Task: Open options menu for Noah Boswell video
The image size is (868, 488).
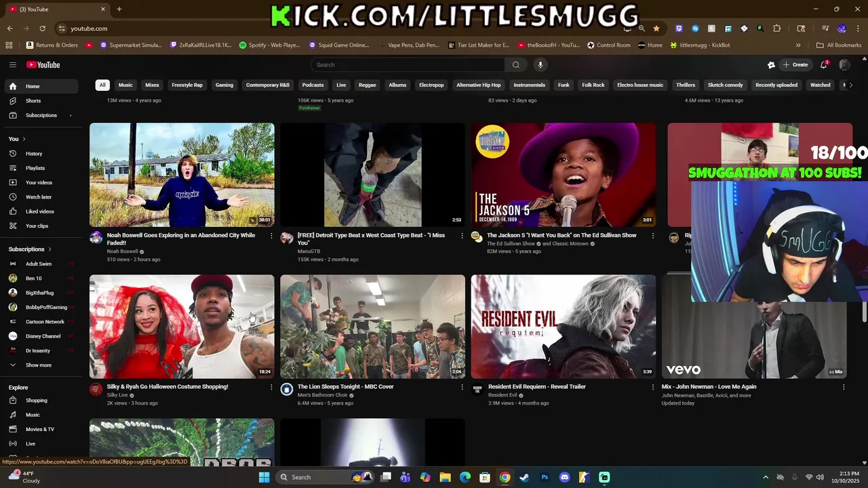Action: pyautogui.click(x=271, y=236)
